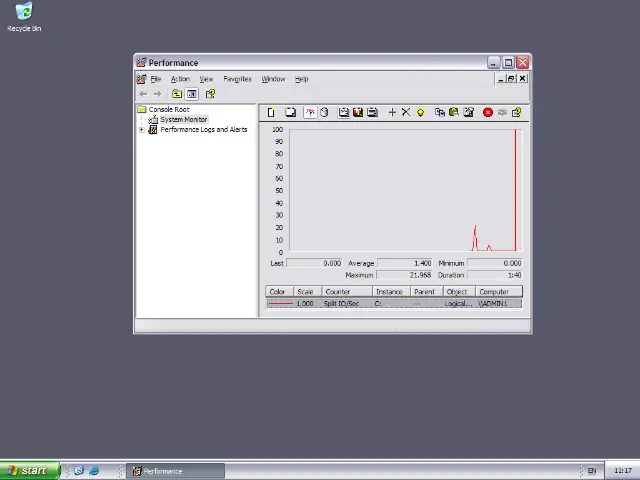
Task: Click the red Freeze Display icon
Action: [x=487, y=112]
